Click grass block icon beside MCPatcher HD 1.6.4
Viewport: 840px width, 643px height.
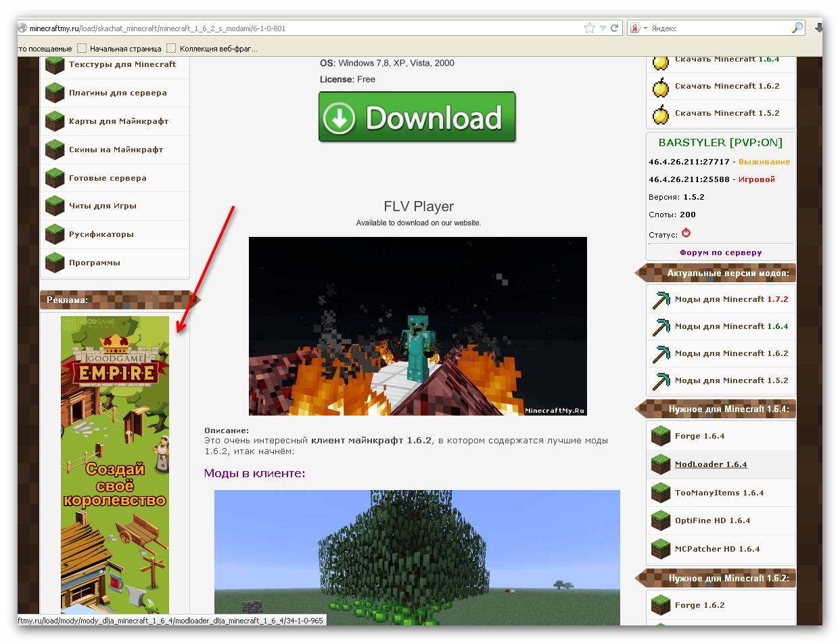tap(661, 549)
